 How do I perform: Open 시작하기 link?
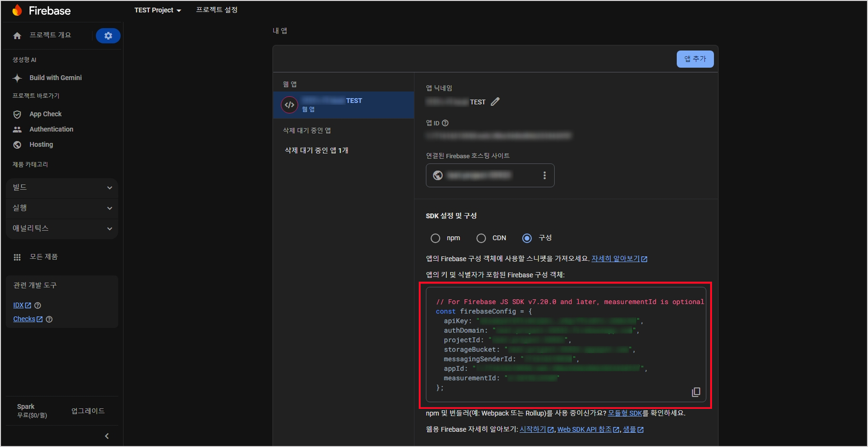tap(537, 429)
